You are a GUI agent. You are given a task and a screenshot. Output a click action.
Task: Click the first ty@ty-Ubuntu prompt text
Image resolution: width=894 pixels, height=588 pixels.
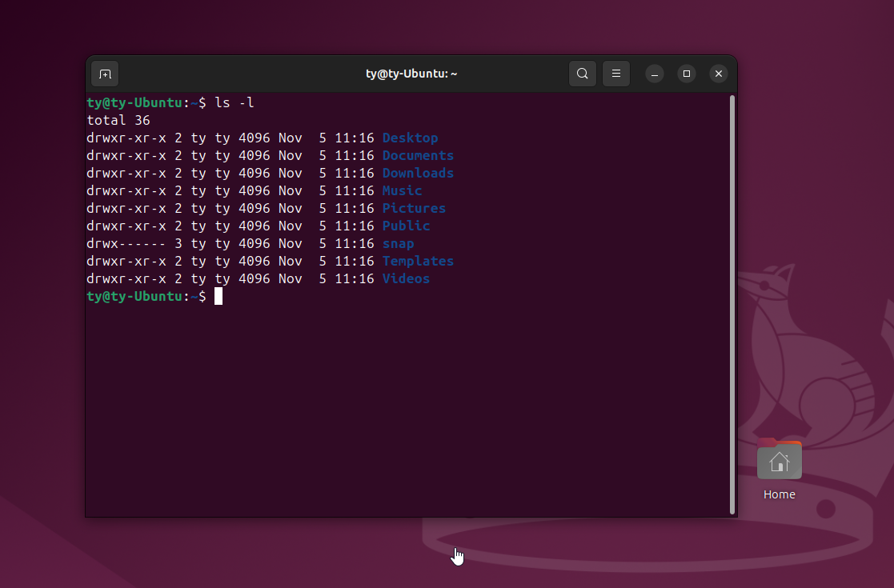coord(134,102)
